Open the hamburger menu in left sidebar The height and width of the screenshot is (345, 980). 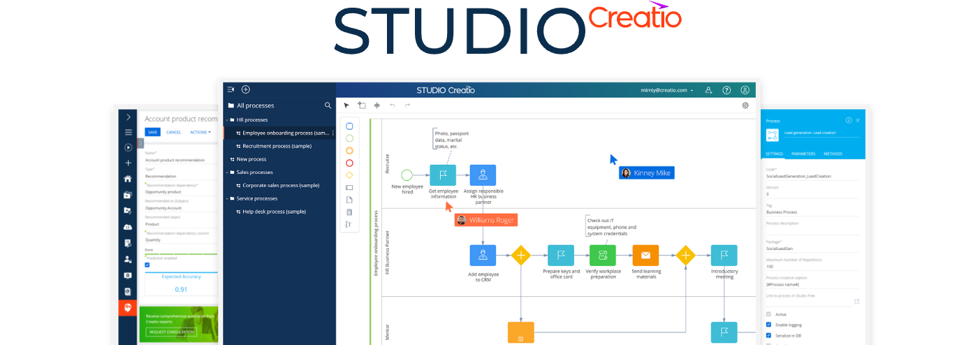[128, 132]
